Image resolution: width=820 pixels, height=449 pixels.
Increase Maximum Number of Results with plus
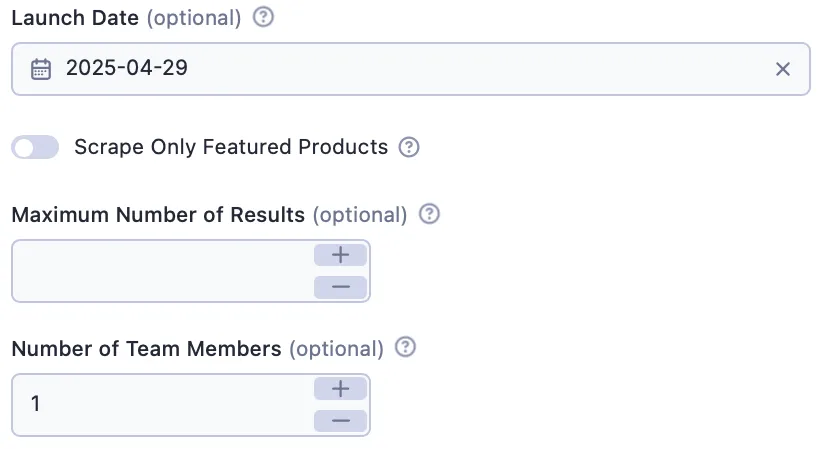[340, 255]
